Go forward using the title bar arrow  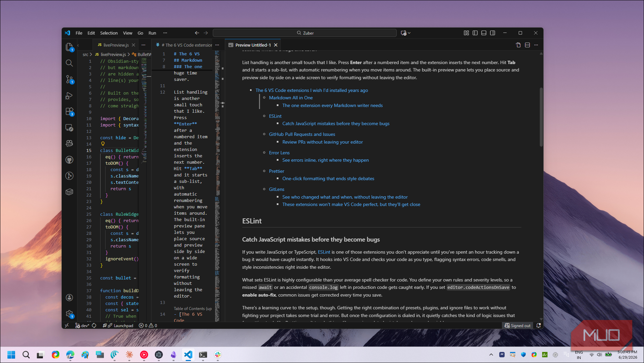pyautogui.click(x=206, y=33)
